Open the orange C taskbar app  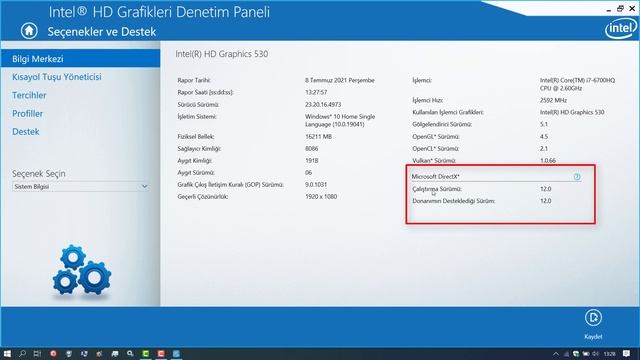161,353
